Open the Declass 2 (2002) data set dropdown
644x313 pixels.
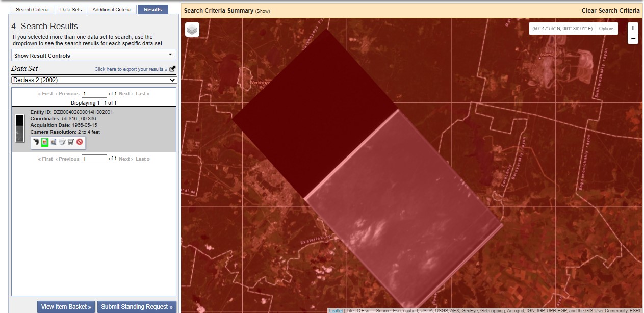(x=94, y=80)
